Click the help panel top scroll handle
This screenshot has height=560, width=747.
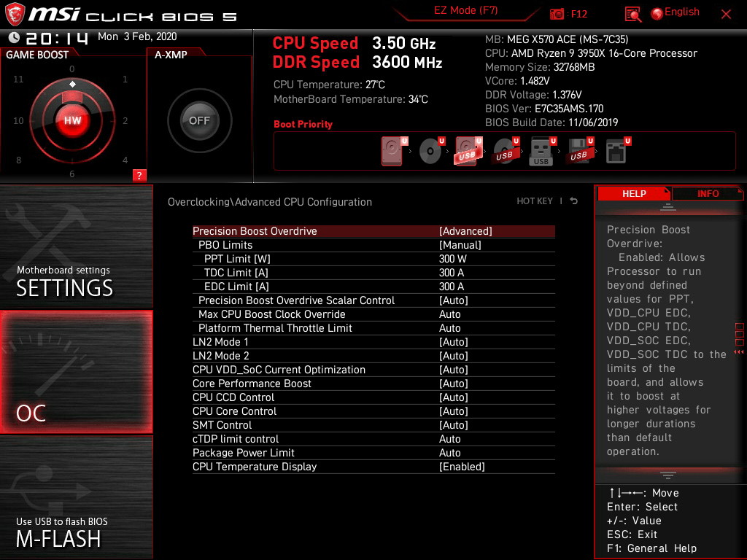click(x=668, y=206)
